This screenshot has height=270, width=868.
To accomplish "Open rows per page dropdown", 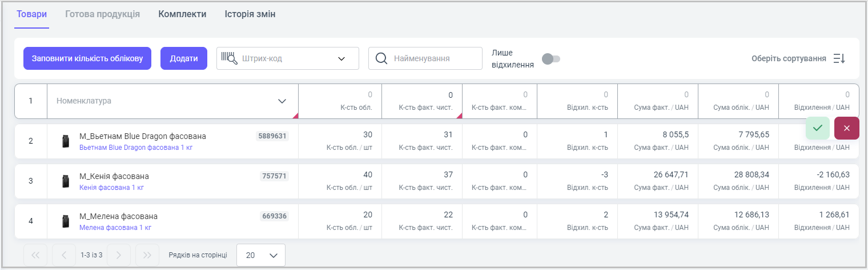I will pos(260,255).
